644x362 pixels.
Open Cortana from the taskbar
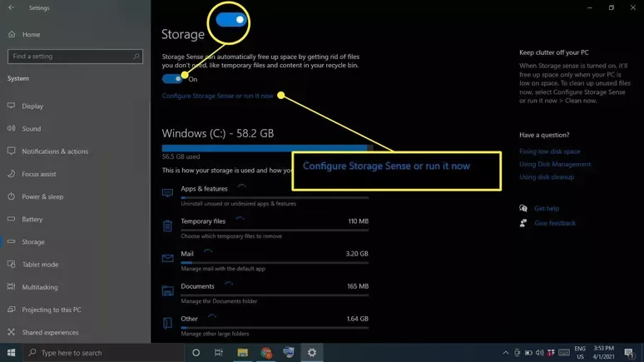click(x=196, y=353)
